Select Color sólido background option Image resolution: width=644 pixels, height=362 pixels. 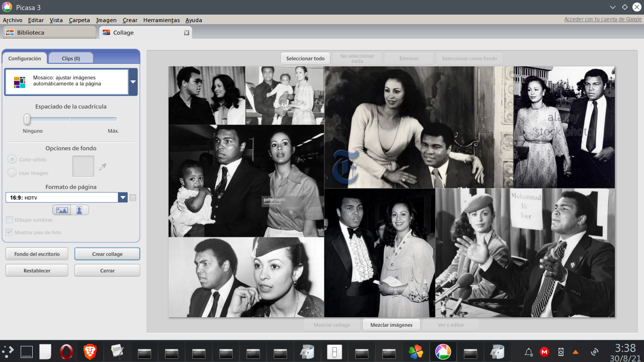pyautogui.click(x=12, y=159)
